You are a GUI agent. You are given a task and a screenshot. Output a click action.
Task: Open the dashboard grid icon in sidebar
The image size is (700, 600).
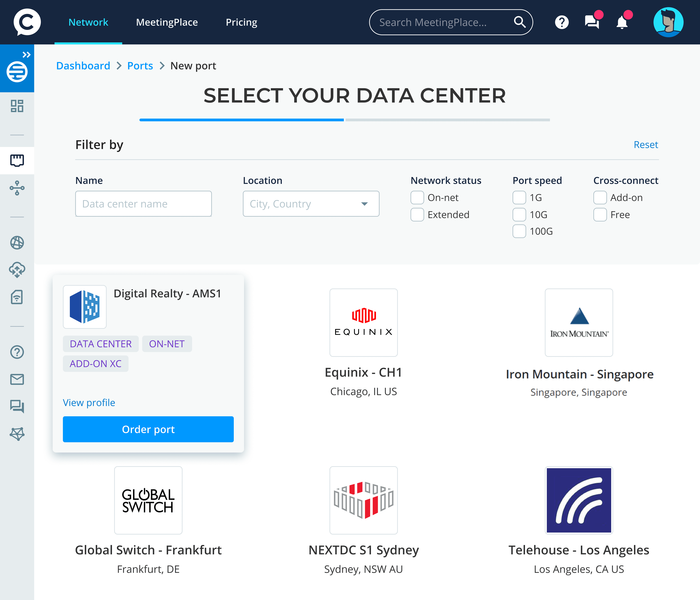(17, 106)
